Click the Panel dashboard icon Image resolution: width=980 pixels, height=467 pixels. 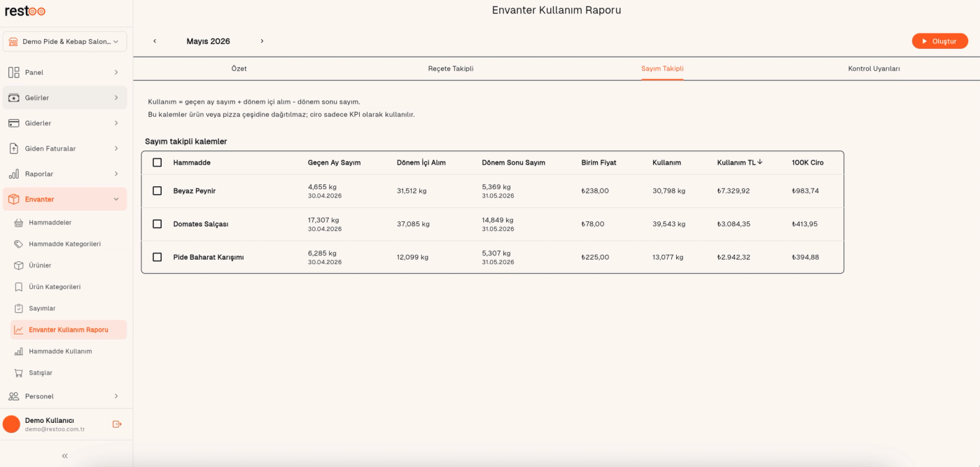point(14,72)
